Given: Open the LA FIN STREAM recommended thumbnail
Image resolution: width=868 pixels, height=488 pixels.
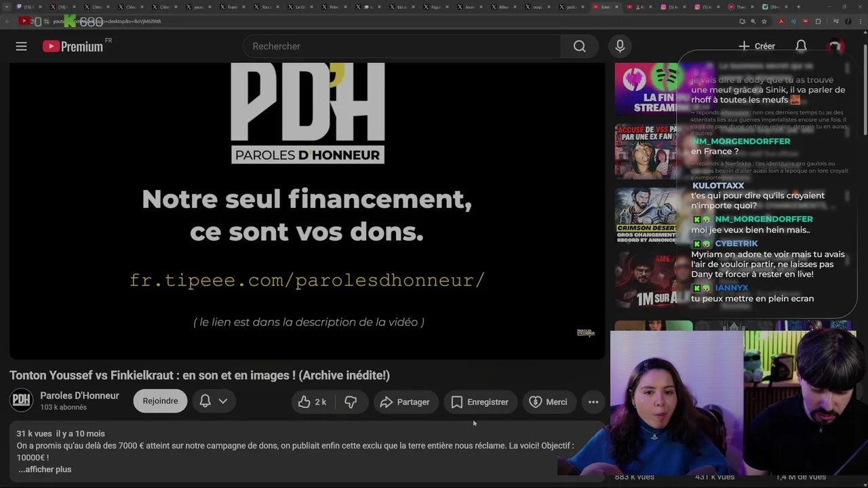Looking at the screenshot, I should coord(645,88).
